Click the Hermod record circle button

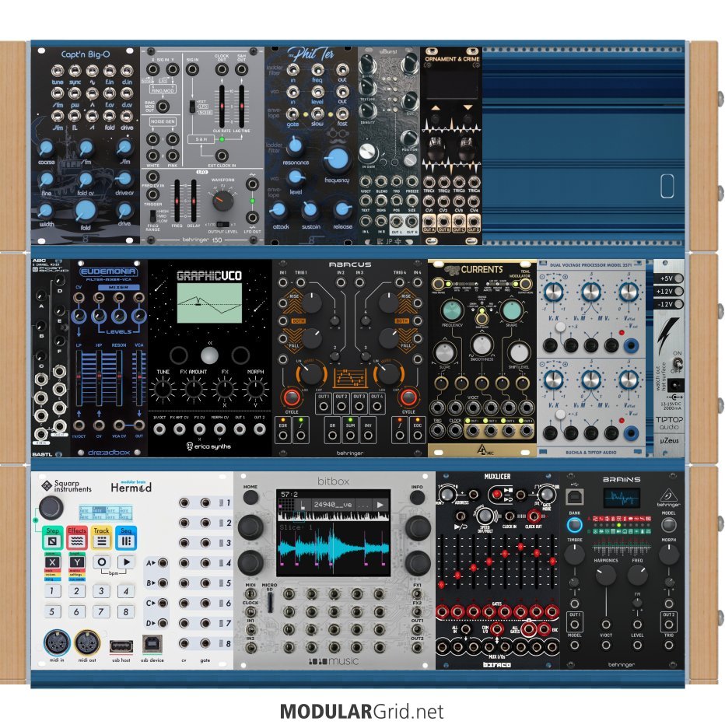(x=101, y=562)
